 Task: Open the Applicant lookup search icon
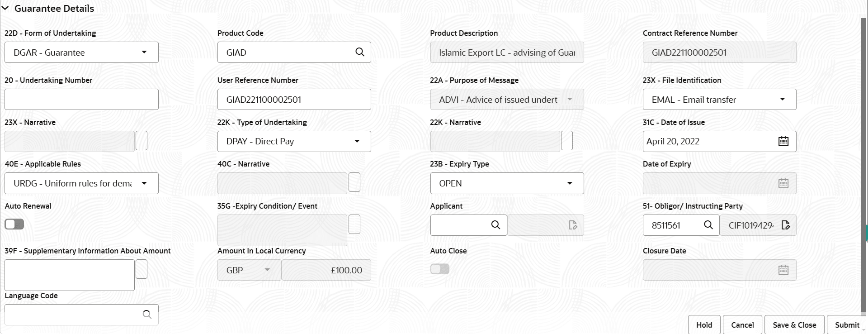[x=495, y=225]
